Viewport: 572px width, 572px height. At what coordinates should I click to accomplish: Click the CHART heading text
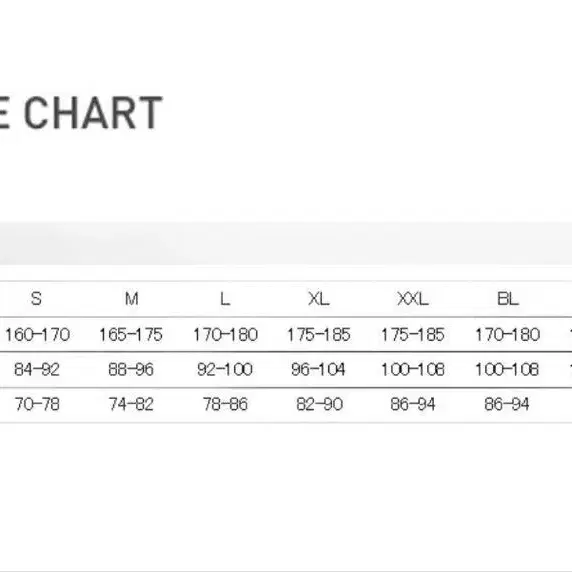click(93, 113)
